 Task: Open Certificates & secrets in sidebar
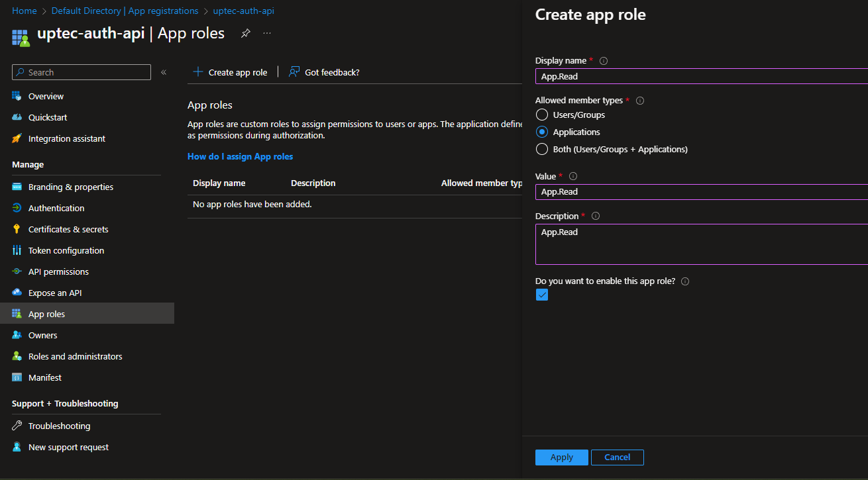(68, 229)
